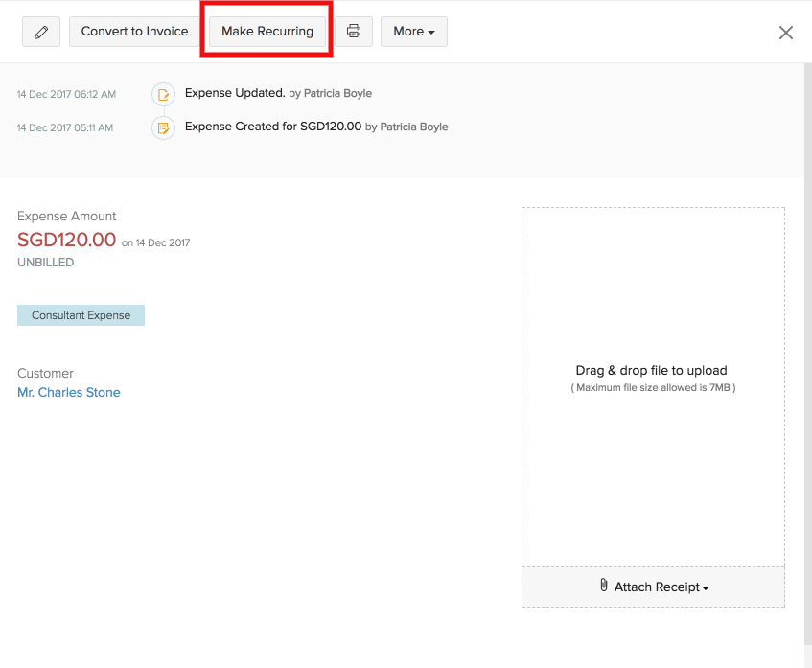Open customer Mr. Charles Stone link
The height and width of the screenshot is (668, 812).
click(69, 393)
